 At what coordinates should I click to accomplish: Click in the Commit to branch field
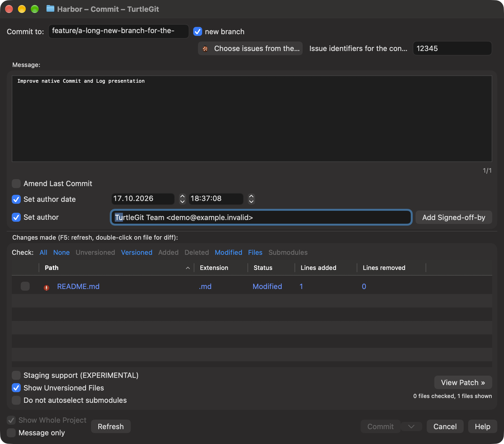119,31
